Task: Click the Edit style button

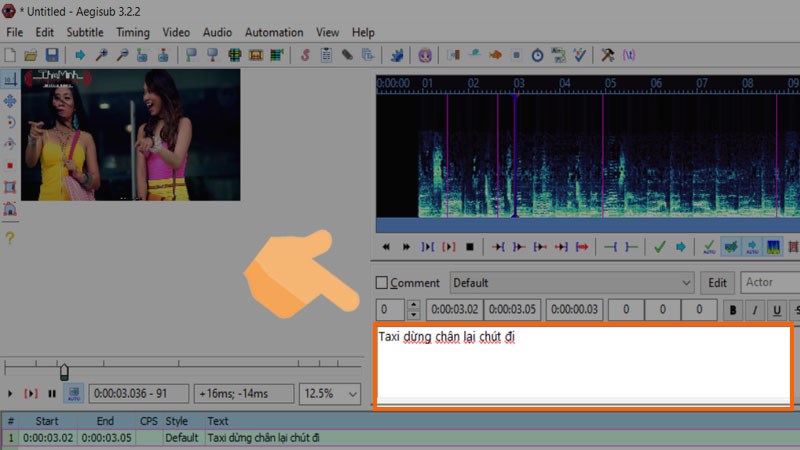Action: coord(717,283)
